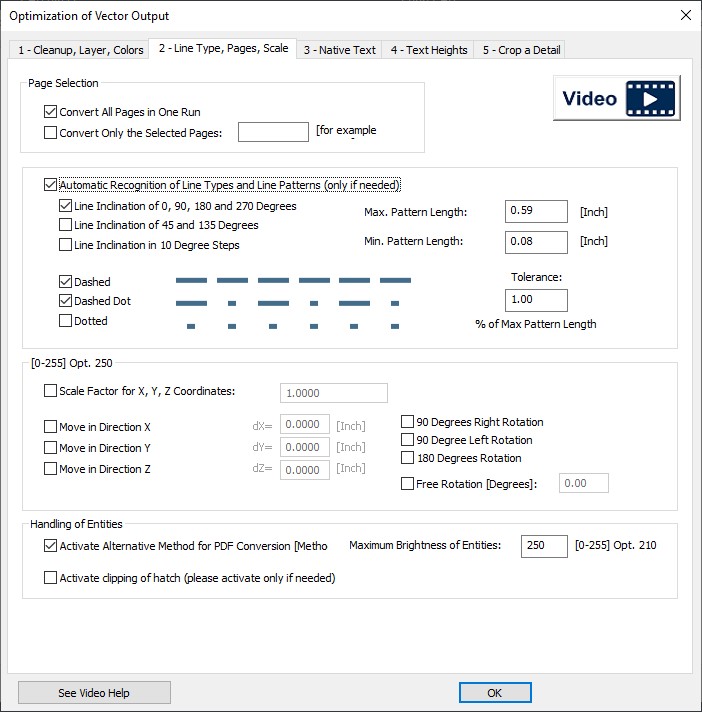Image resolution: width=702 pixels, height=712 pixels.
Task: Check Move in Direction X
Action: (50, 427)
